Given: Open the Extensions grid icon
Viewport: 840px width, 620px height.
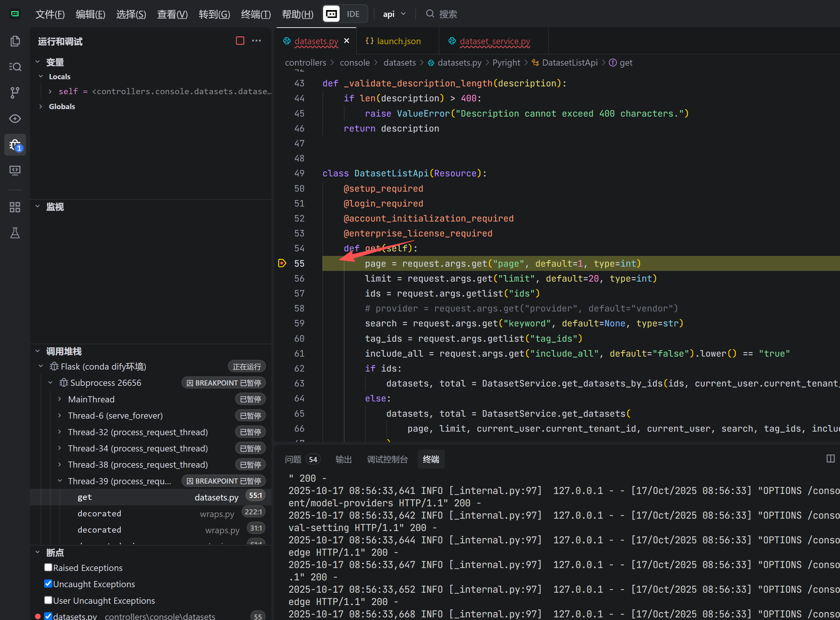Looking at the screenshot, I should click(x=15, y=207).
